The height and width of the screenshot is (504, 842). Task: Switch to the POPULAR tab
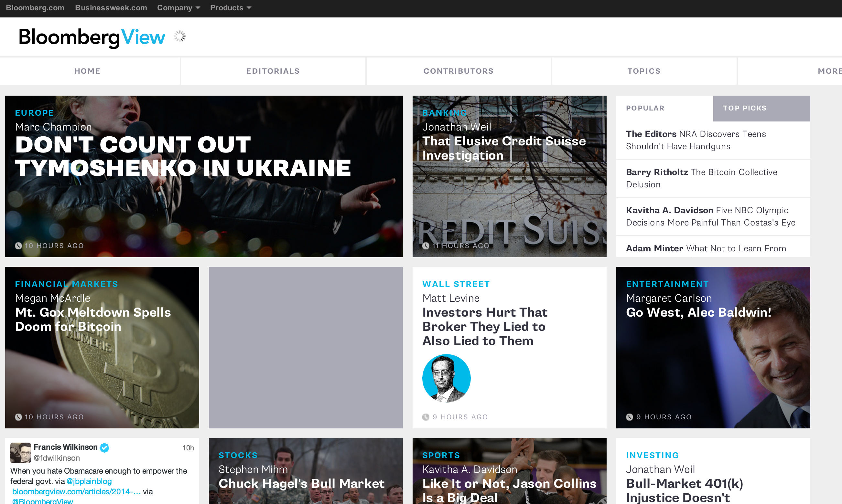pos(664,108)
